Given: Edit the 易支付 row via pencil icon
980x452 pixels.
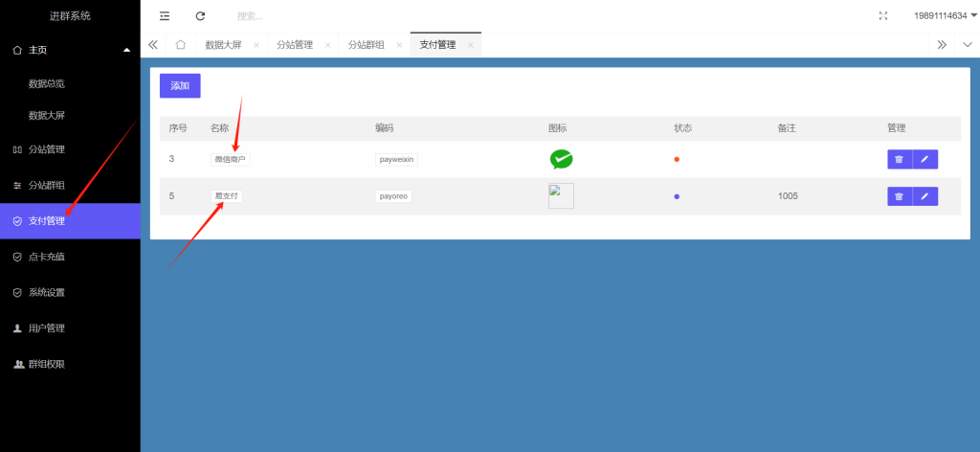Looking at the screenshot, I should pyautogui.click(x=925, y=196).
